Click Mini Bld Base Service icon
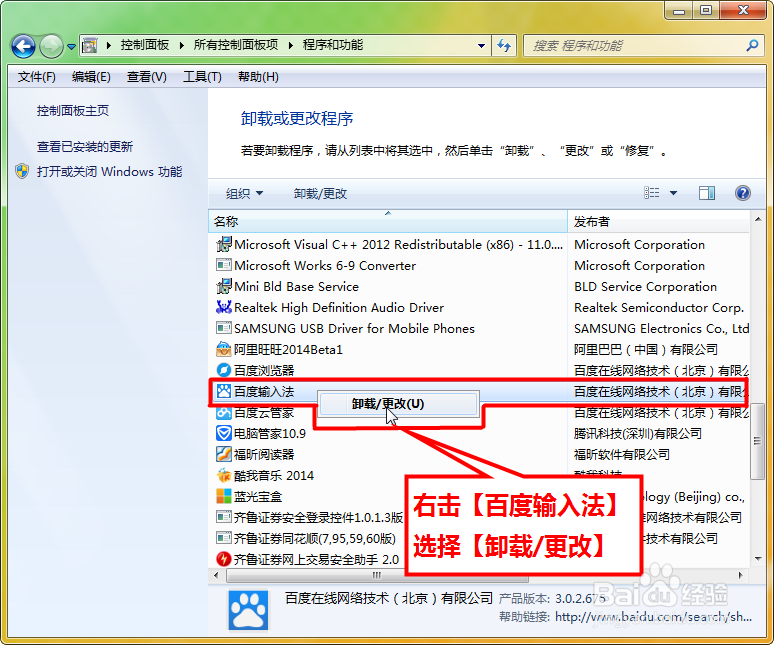 click(224, 286)
